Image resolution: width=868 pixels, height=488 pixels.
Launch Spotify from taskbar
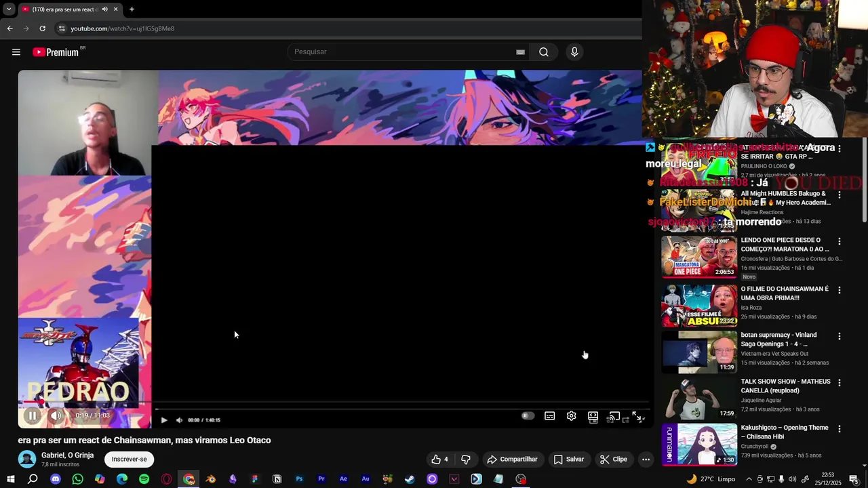[x=144, y=479]
